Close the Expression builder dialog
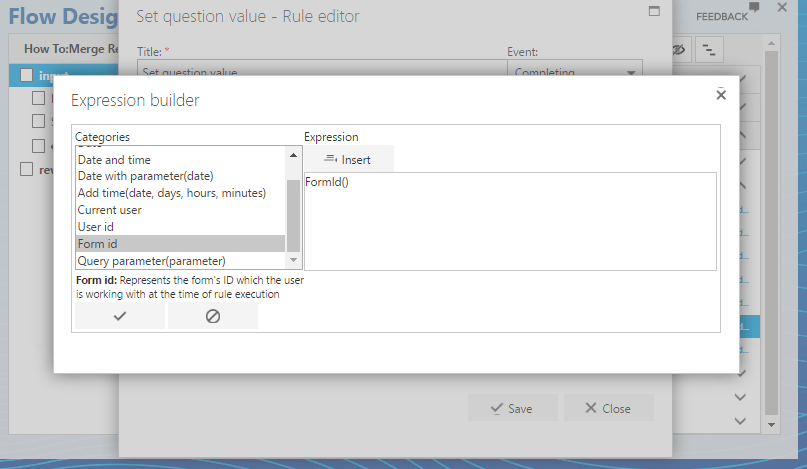This screenshot has height=469, width=807. coord(721,95)
